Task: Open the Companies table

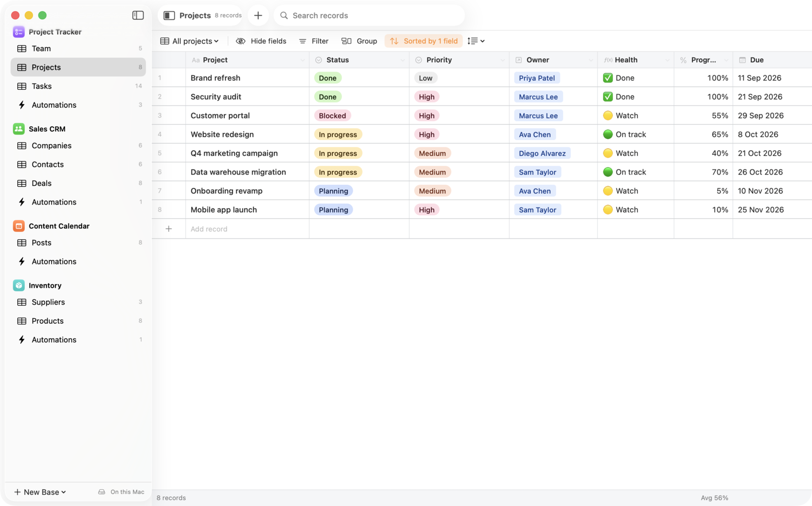Action: pos(78,146)
